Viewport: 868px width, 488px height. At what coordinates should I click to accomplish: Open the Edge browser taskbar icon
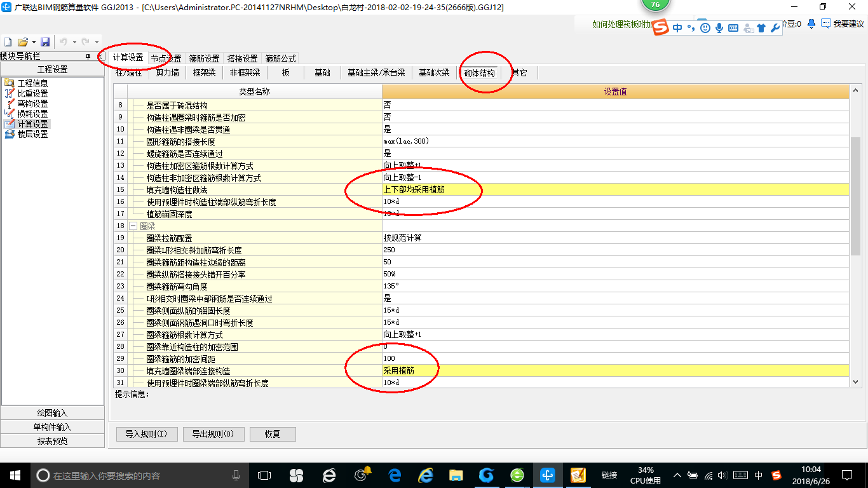click(395, 475)
